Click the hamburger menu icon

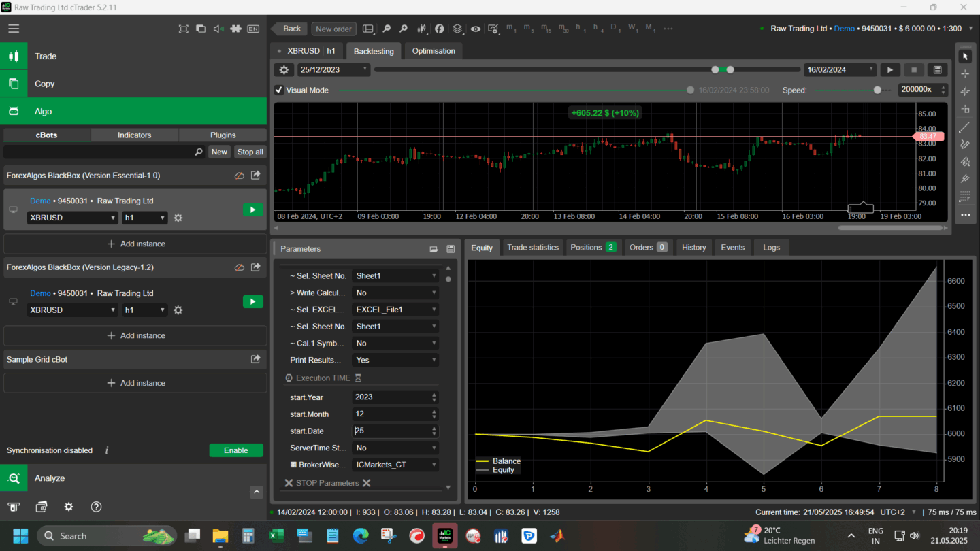pyautogui.click(x=14, y=29)
